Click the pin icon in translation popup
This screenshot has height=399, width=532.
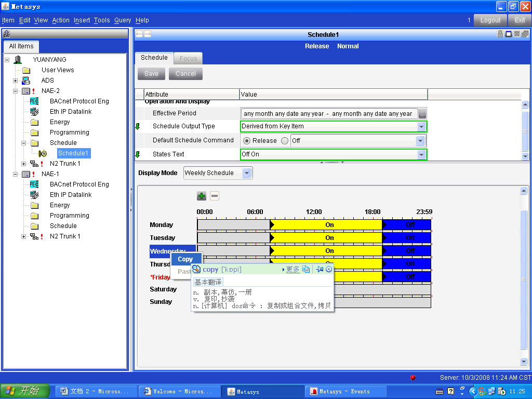320,269
